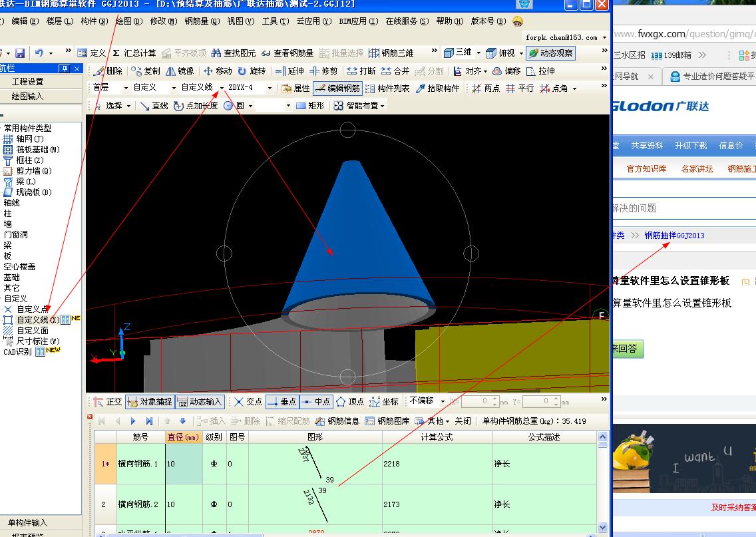Click 钢筋信息 button in rebar panel

click(x=337, y=421)
